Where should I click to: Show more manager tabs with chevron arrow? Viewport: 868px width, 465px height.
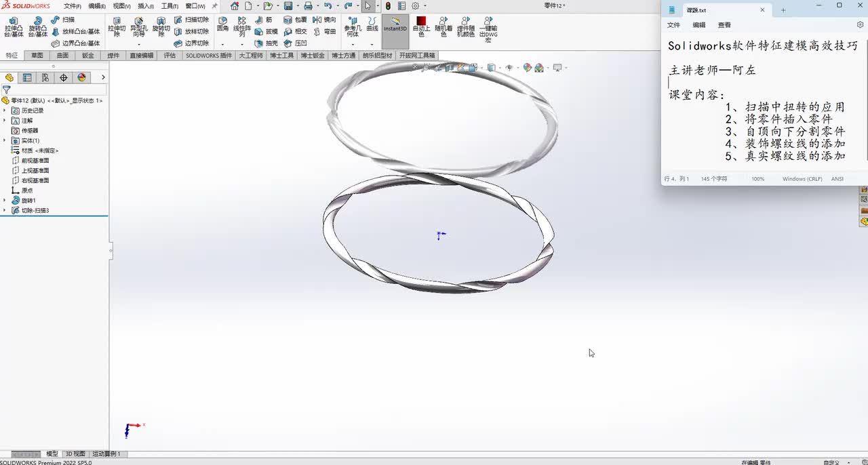103,77
